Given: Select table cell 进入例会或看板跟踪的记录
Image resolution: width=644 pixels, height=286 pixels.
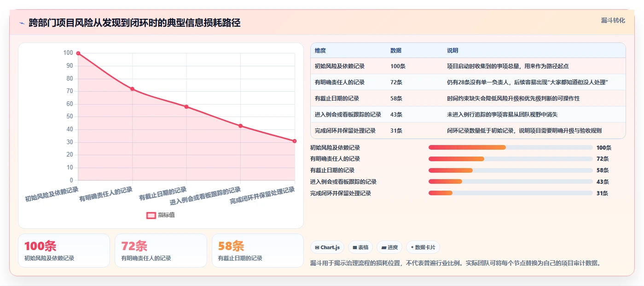Looking at the screenshot, I should [x=348, y=115].
